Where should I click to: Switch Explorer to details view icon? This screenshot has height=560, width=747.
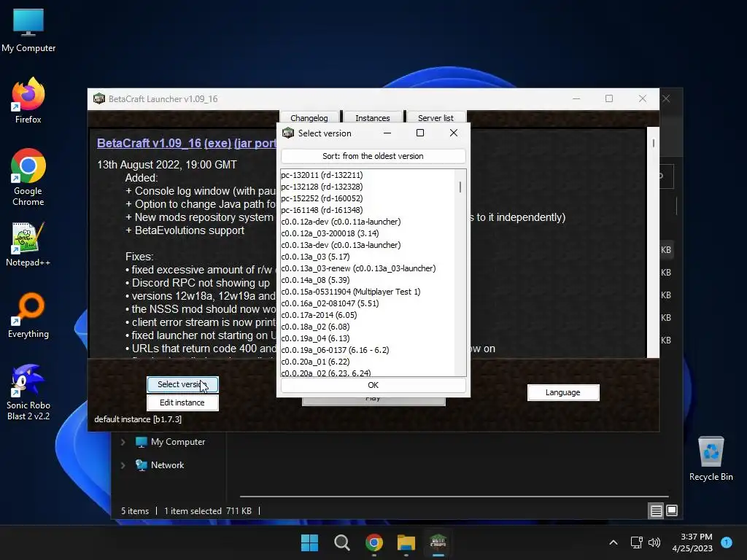[656, 511]
